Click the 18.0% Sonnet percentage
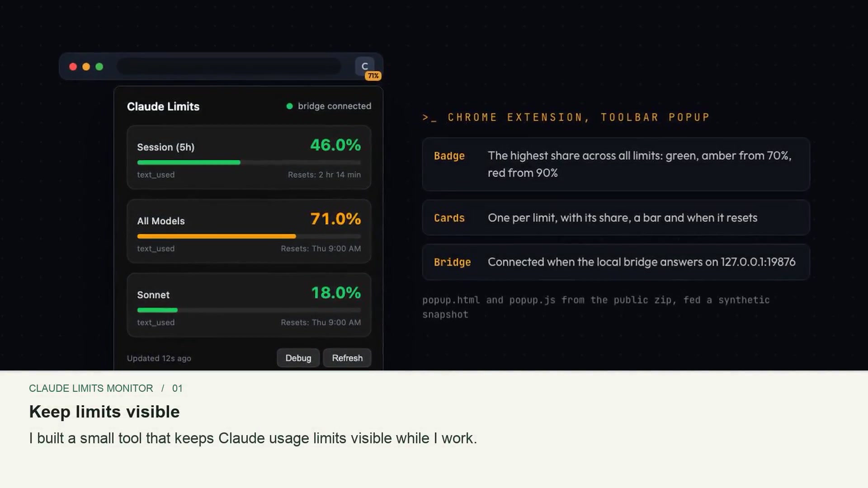 point(336,293)
